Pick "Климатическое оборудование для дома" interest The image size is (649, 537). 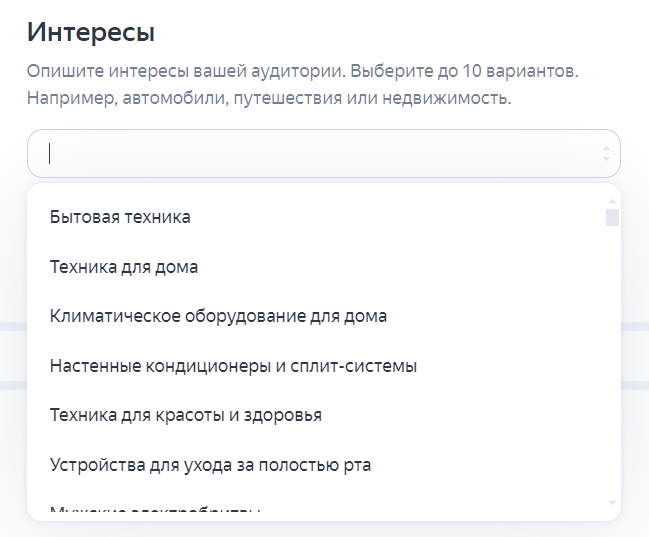[218, 316]
